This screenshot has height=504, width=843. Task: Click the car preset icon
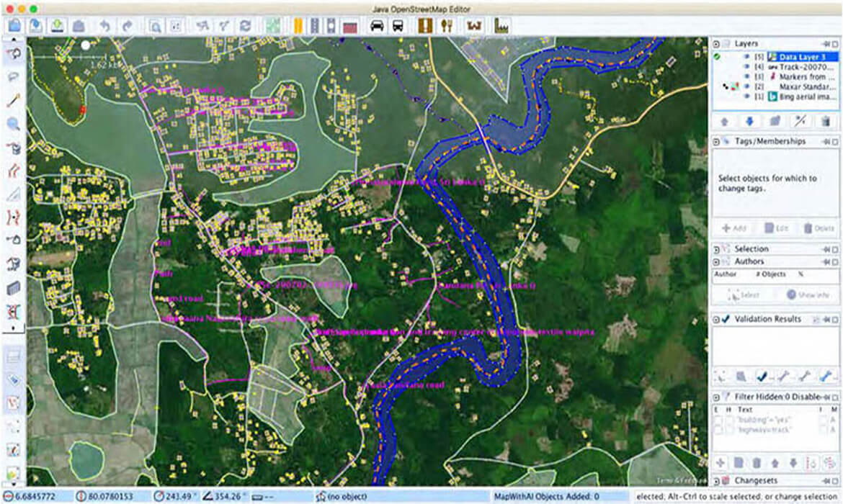[376, 26]
